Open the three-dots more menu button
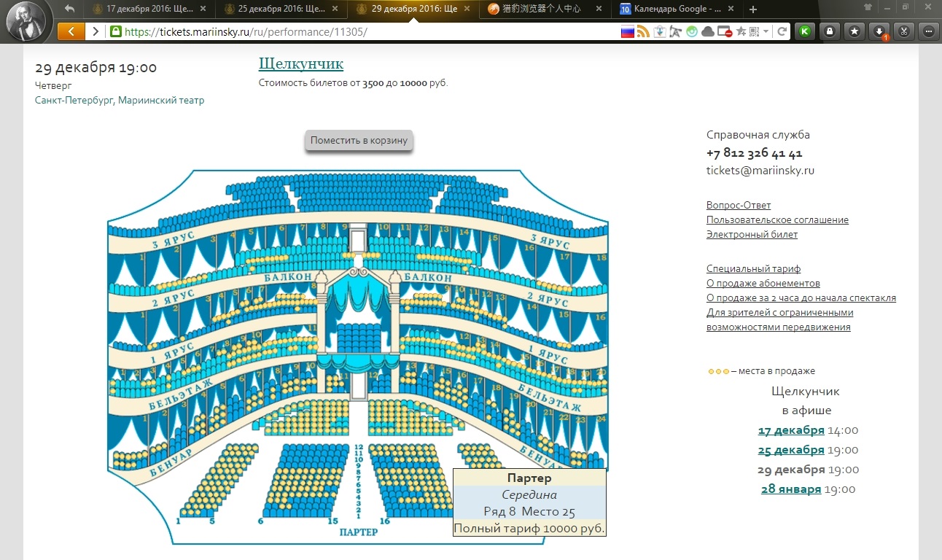This screenshot has width=942, height=560. (928, 31)
